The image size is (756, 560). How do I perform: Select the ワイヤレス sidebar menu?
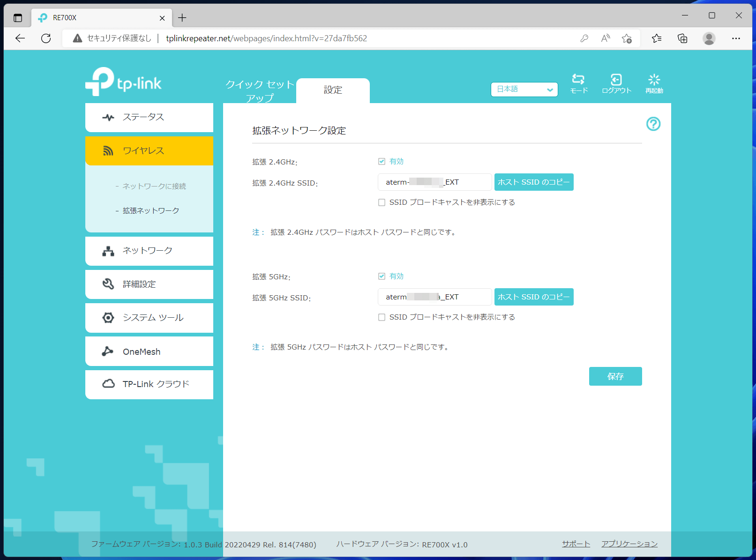[x=149, y=150]
